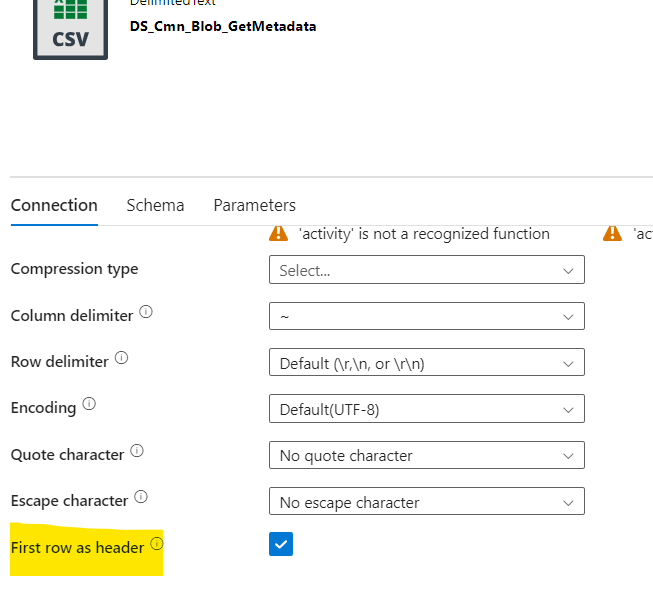Screen dimensions: 653x595
Task: Click the orange warning icon before 'activity'
Action: click(279, 234)
